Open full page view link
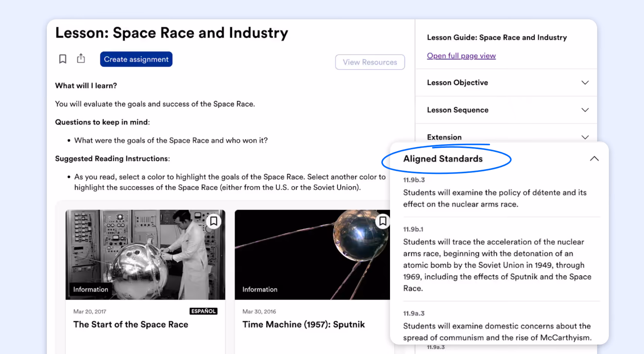Image resolution: width=644 pixels, height=354 pixels. [x=461, y=56]
